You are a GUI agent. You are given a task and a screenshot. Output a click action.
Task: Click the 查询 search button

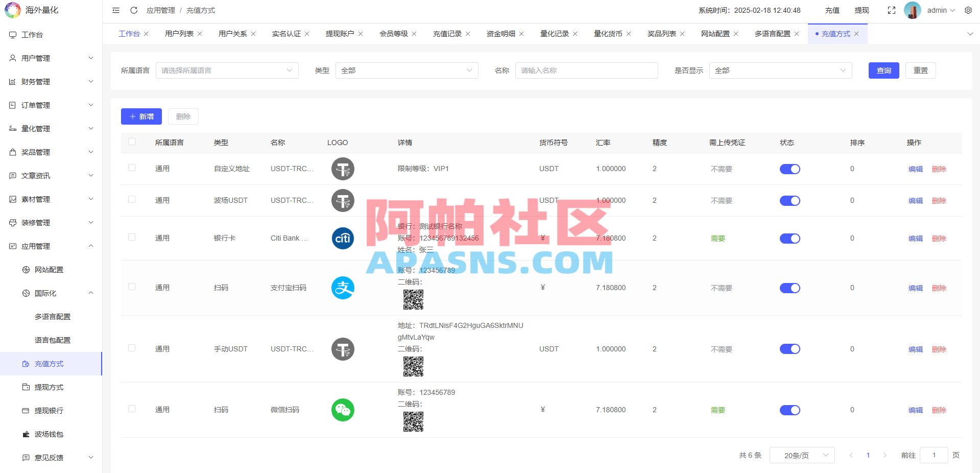pyautogui.click(x=883, y=70)
